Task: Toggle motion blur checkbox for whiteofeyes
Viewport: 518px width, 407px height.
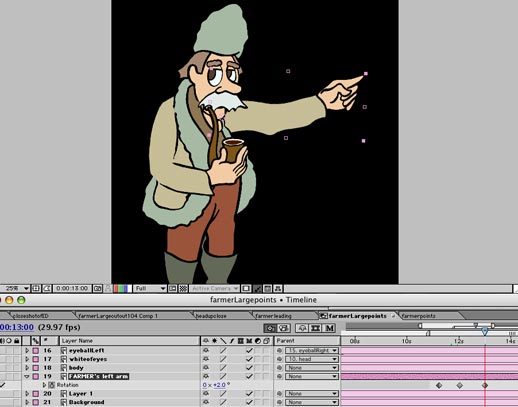Action: point(249,359)
